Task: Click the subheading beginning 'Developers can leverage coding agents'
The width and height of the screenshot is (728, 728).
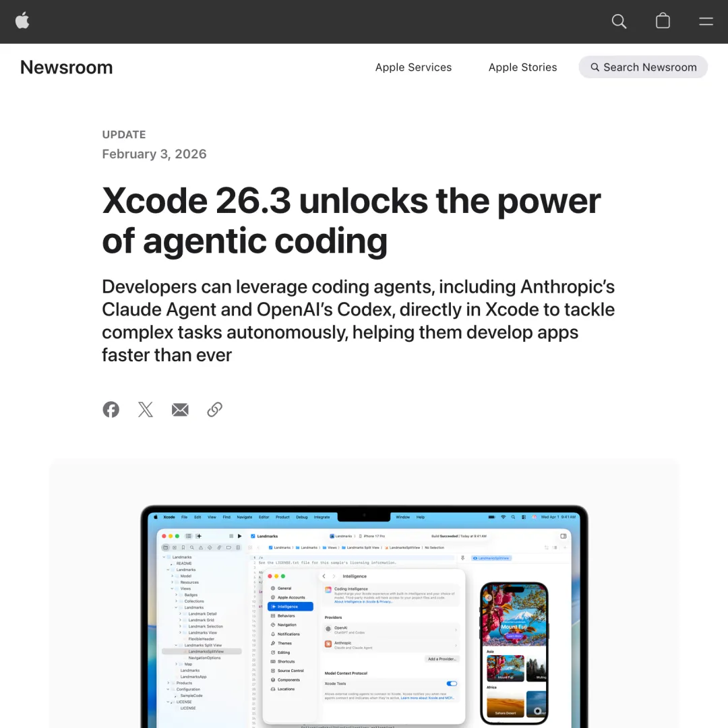Action: tap(358, 321)
